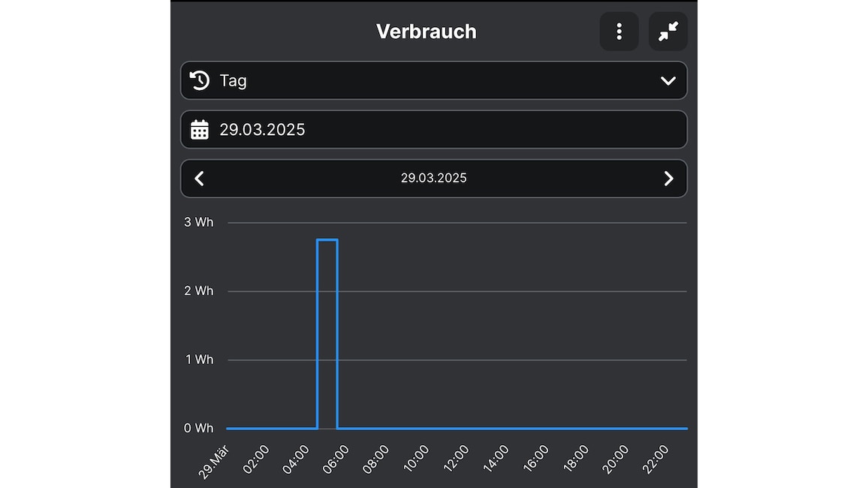Click the history clock icon
The width and height of the screenshot is (868, 488).
200,80
